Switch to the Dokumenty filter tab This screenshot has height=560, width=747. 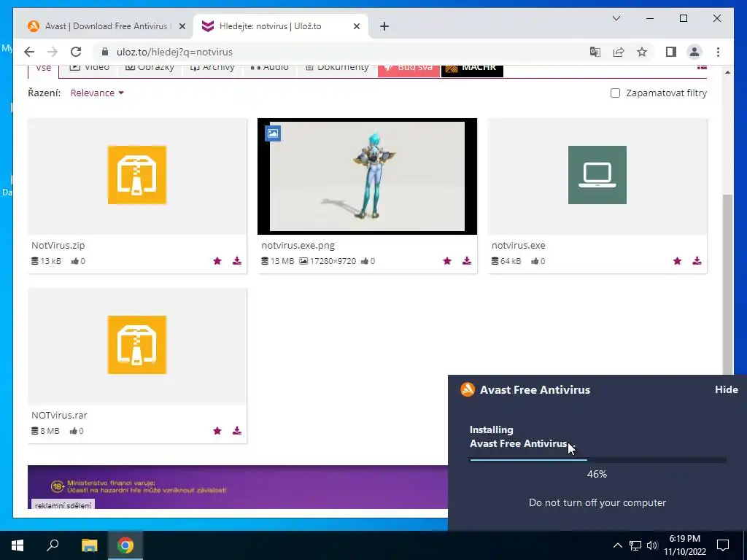click(x=337, y=69)
